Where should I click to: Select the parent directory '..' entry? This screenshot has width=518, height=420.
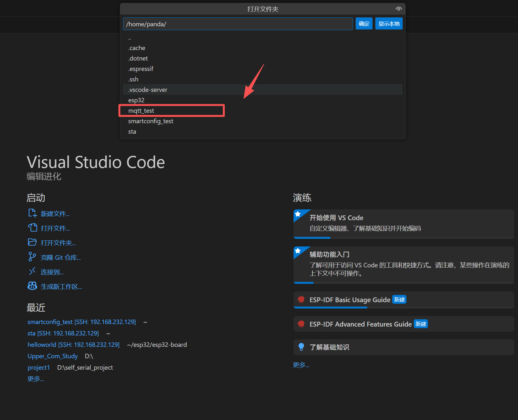tap(263, 38)
